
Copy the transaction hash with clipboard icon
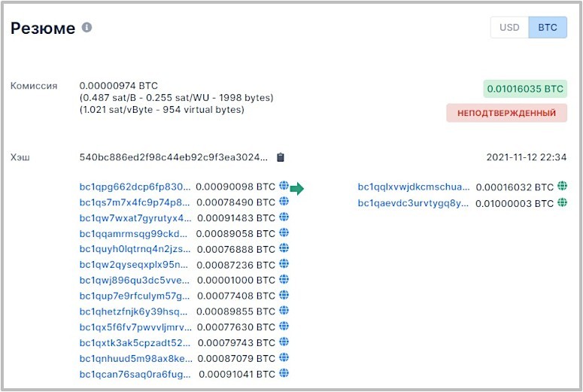pos(281,157)
